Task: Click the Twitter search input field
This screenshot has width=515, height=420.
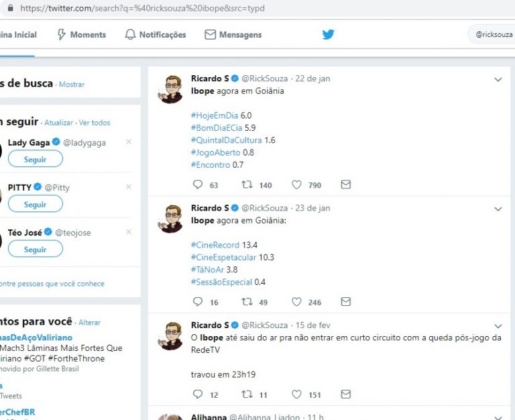Action: tap(493, 34)
